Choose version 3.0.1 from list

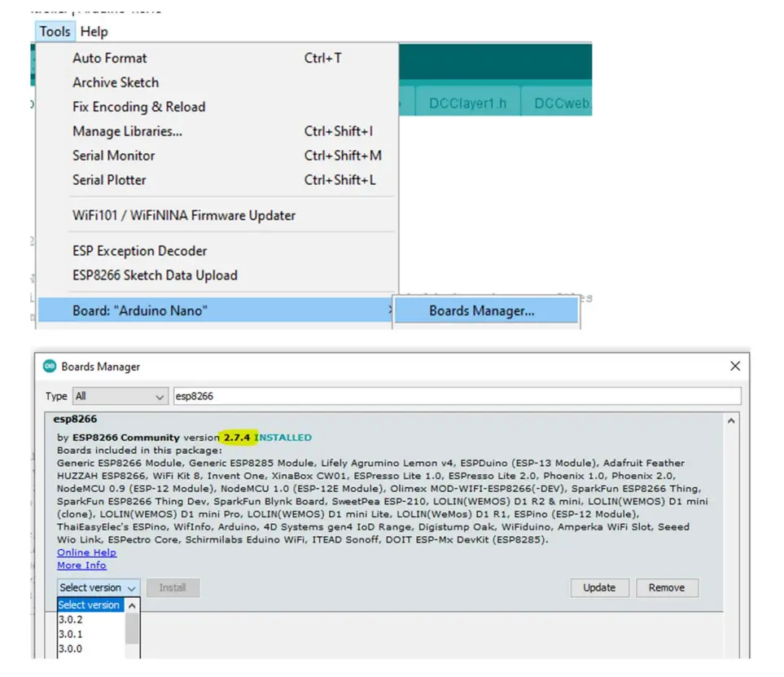click(90, 634)
